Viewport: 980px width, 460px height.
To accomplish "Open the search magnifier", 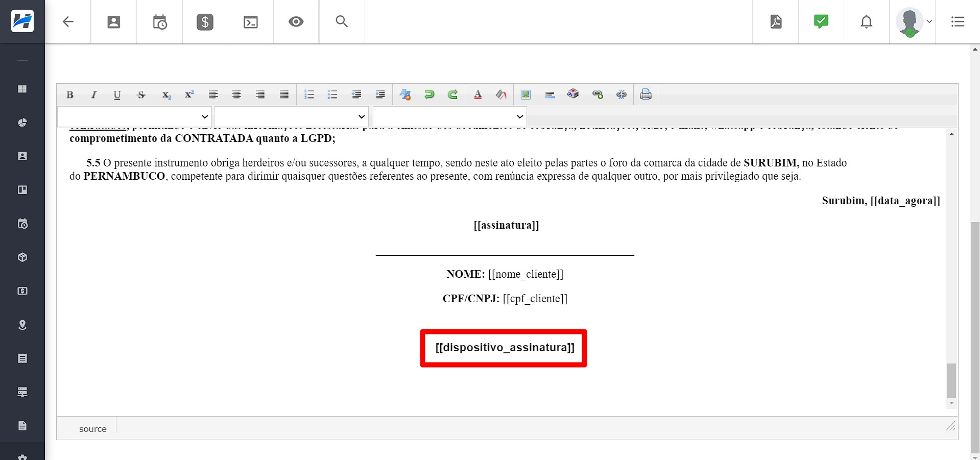I will 342,21.
